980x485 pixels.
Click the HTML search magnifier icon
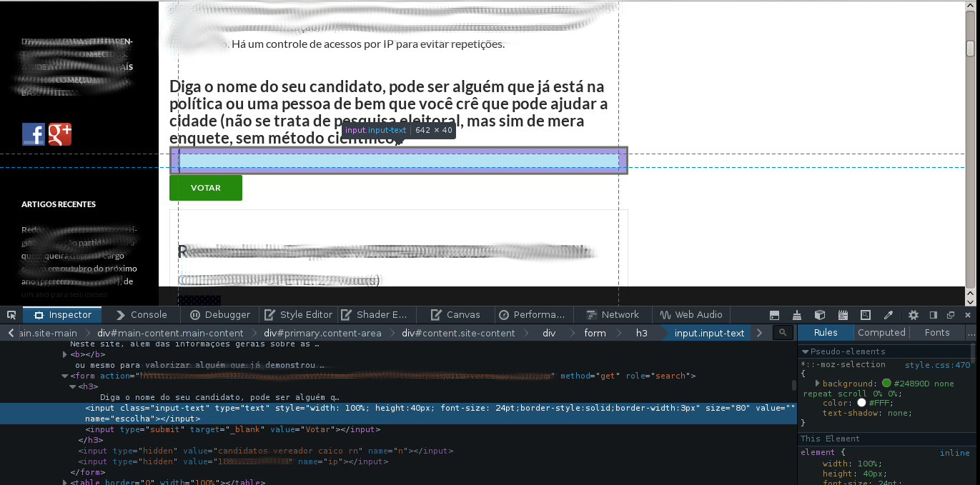point(783,333)
